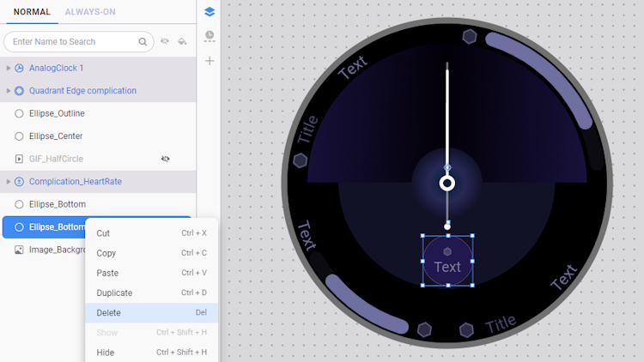Click the clock center pivot on canvas
Screen dimensions: 644x362
(447, 183)
